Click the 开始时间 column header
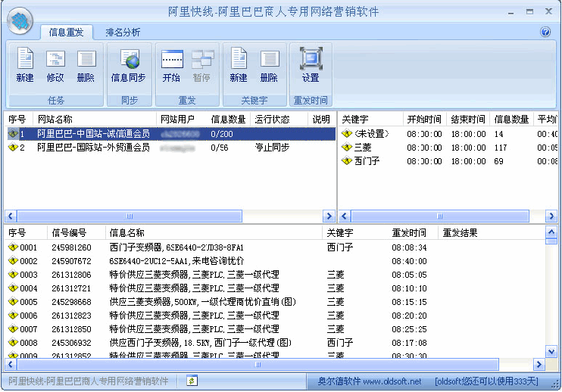Screen dimensions: 562x392 [425, 120]
